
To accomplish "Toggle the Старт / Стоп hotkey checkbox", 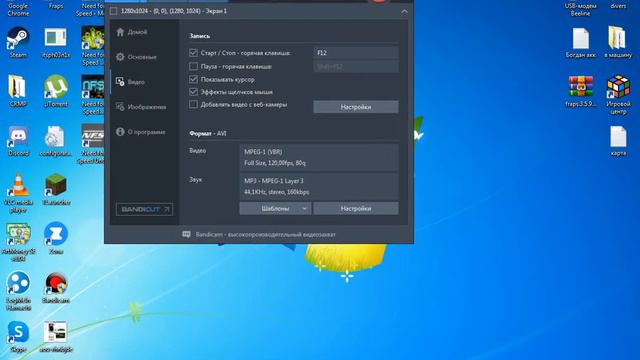I will (193, 53).
